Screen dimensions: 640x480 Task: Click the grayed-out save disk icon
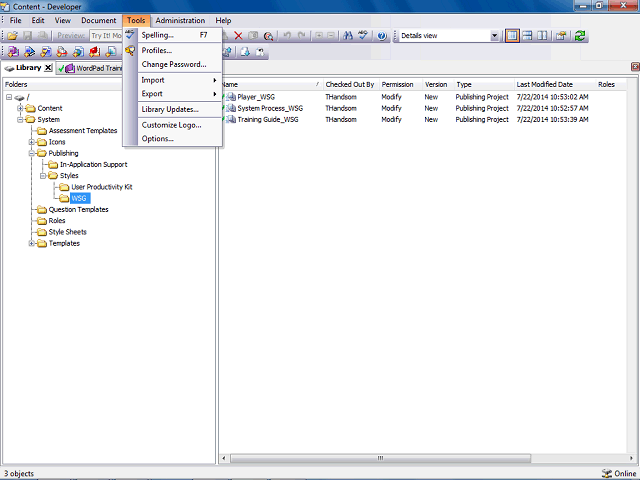point(27,36)
